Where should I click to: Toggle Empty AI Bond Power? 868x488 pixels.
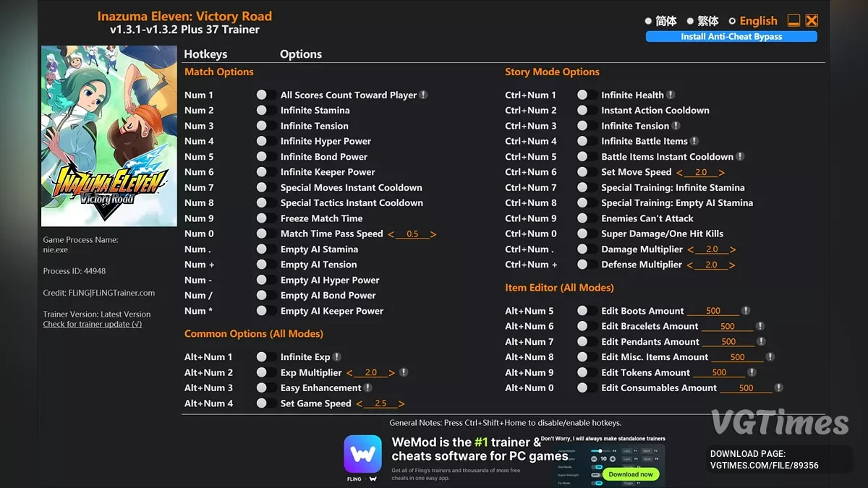coord(265,295)
